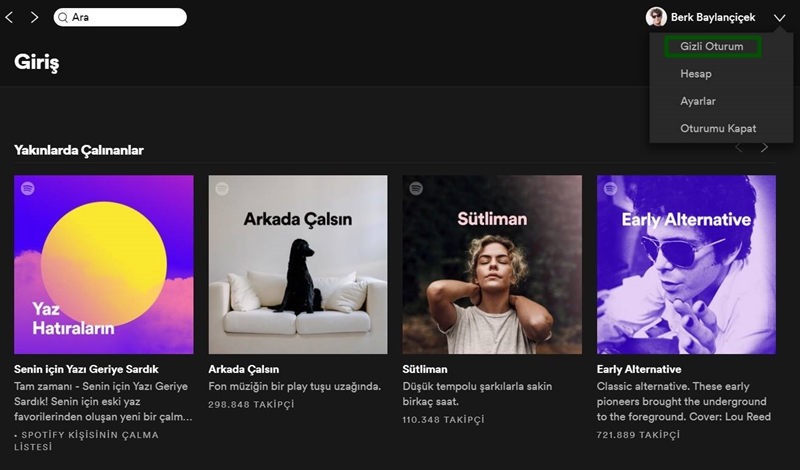Open Hesap from the user menu
Viewport: 800px width, 470px height.
695,74
